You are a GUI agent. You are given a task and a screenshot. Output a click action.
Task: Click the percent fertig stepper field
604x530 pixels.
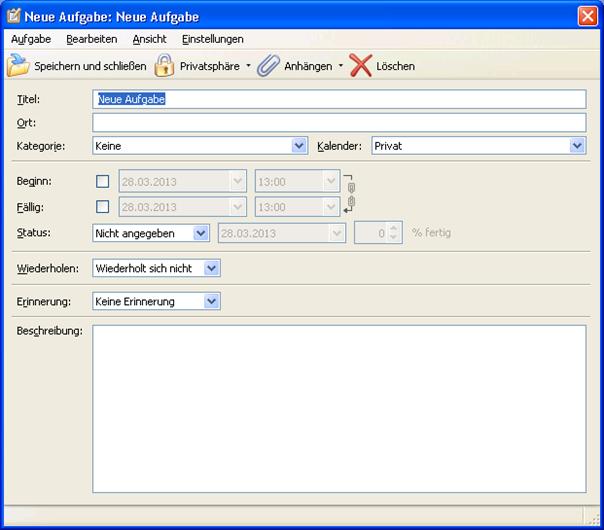(x=378, y=233)
